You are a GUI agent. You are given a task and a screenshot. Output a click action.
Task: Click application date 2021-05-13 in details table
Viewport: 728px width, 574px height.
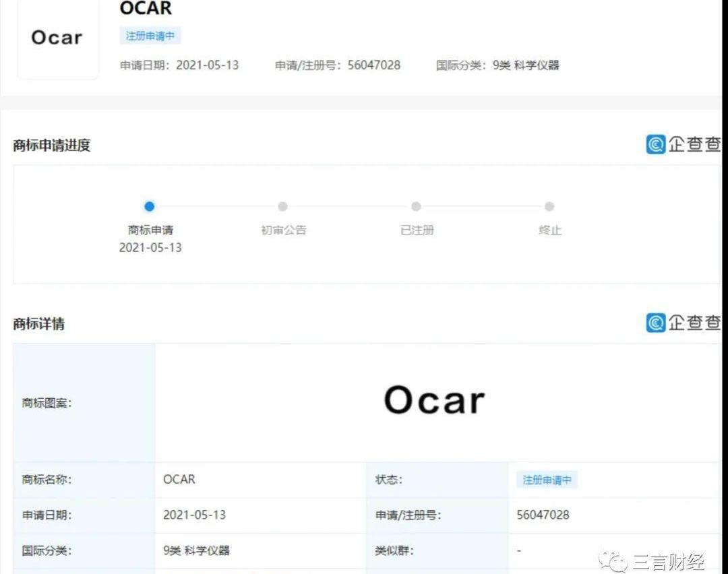coord(194,515)
